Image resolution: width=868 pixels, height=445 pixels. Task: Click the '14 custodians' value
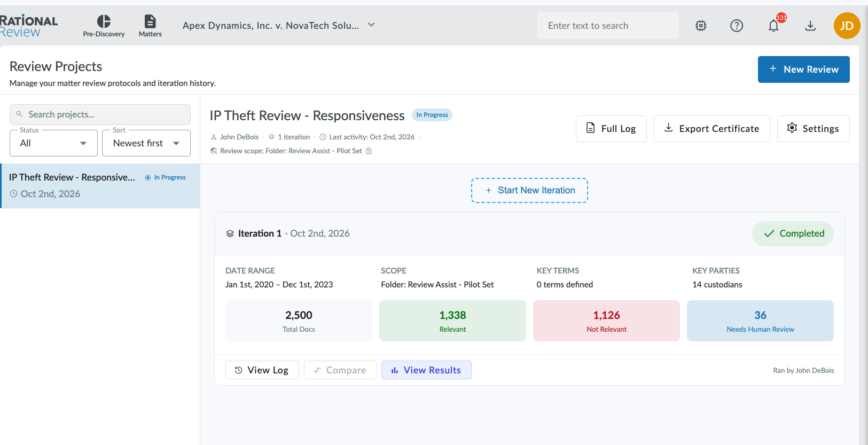pyautogui.click(x=717, y=285)
